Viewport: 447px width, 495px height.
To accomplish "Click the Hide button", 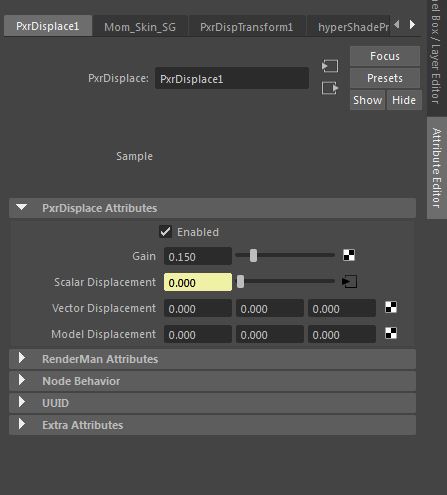I will pos(404,100).
